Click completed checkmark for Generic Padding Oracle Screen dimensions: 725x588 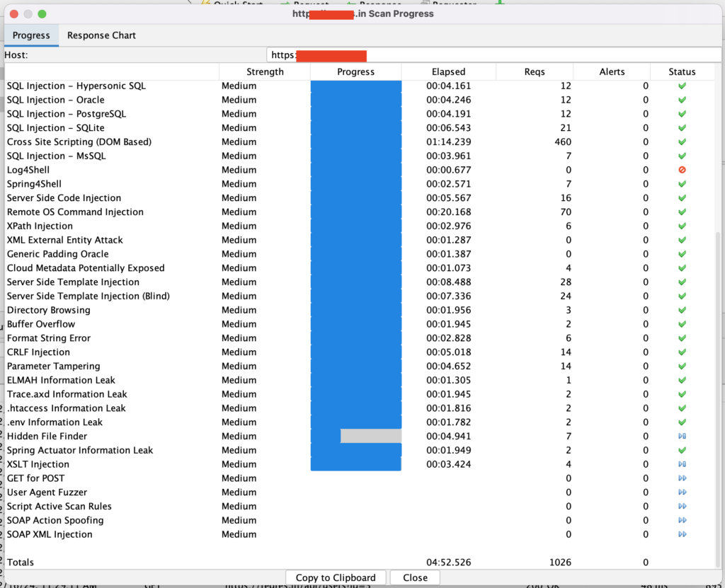[682, 254]
